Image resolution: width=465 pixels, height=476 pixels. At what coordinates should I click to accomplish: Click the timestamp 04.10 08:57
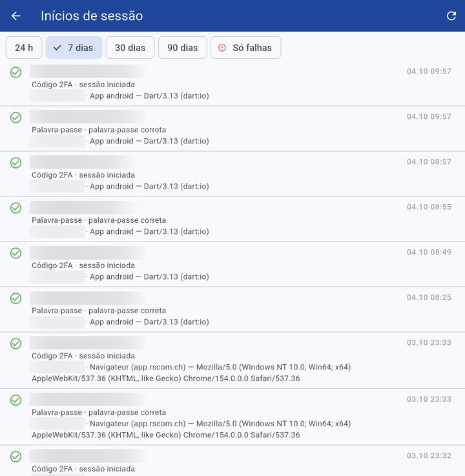click(x=429, y=162)
